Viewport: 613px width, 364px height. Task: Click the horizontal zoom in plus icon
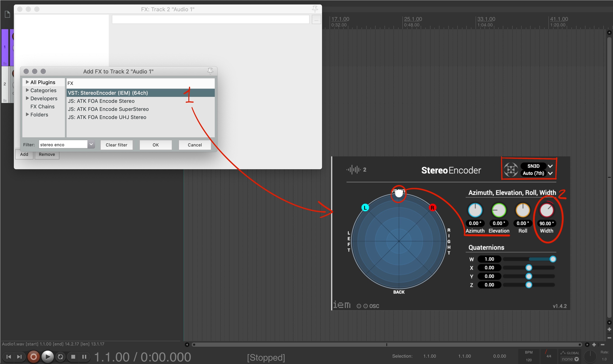[594, 345]
